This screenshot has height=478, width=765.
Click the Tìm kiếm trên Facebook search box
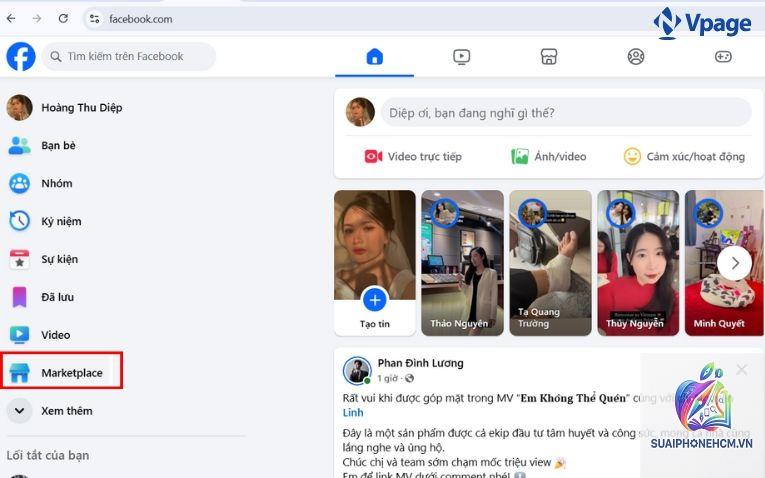129,57
